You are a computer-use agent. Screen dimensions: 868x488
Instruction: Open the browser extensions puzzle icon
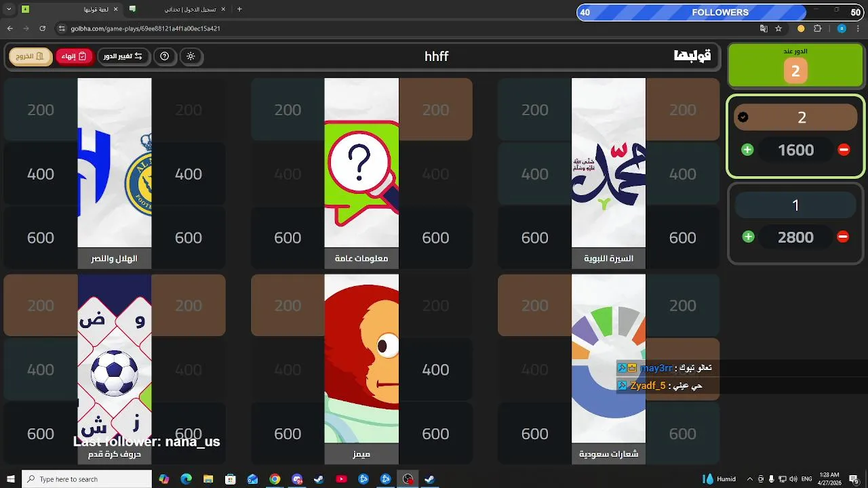pos(817,28)
